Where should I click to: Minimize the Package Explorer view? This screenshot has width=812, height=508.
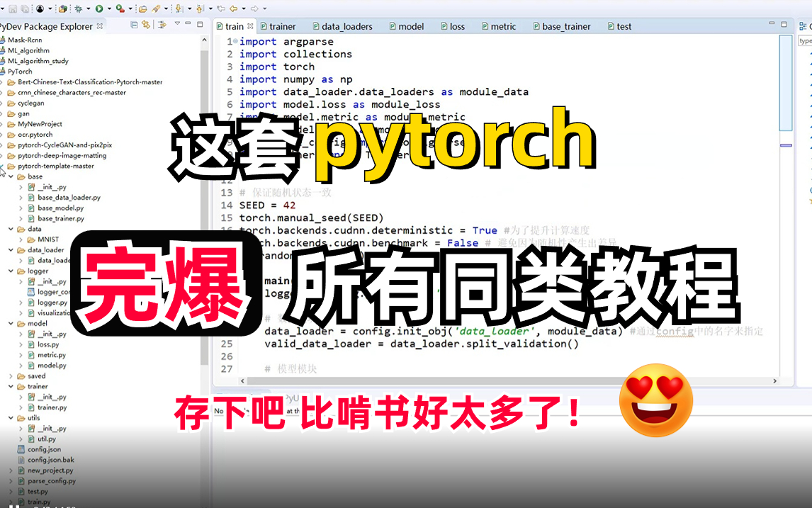188,23
